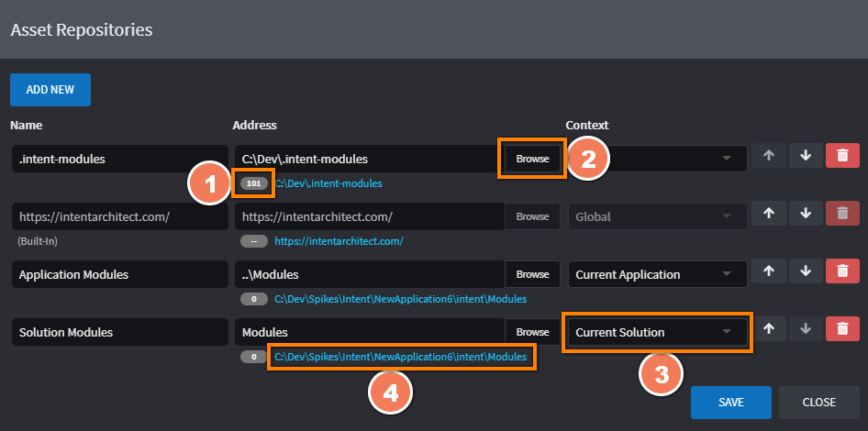The image size is (868, 431).
Task: Open the https://intentarchitect.com/ resolved link
Action: 339,241
